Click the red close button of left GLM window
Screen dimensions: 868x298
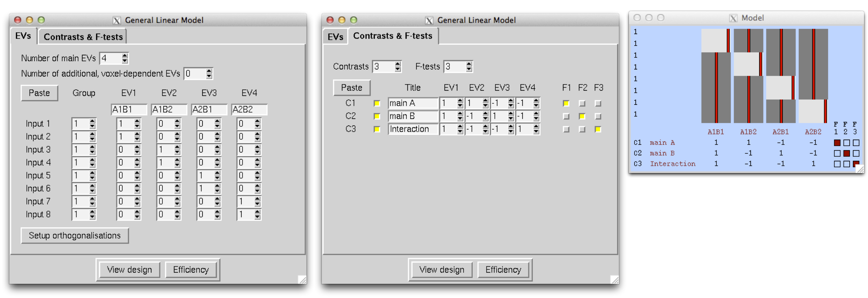(x=18, y=20)
